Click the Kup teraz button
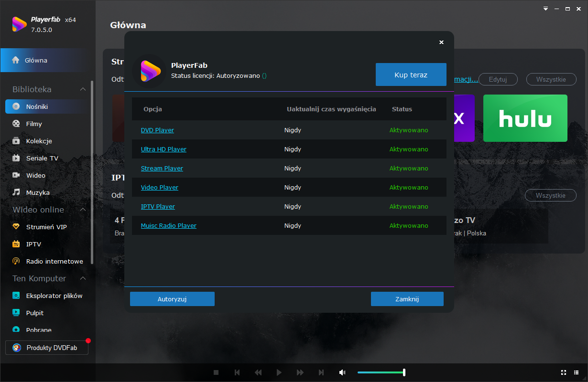Viewport: 588px width, 382px height. [x=411, y=74]
